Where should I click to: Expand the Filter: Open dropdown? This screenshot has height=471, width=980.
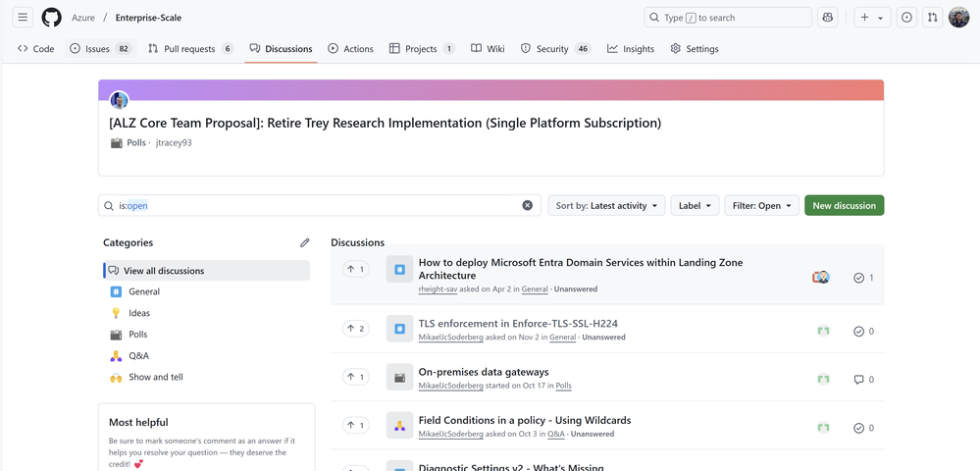tap(761, 205)
